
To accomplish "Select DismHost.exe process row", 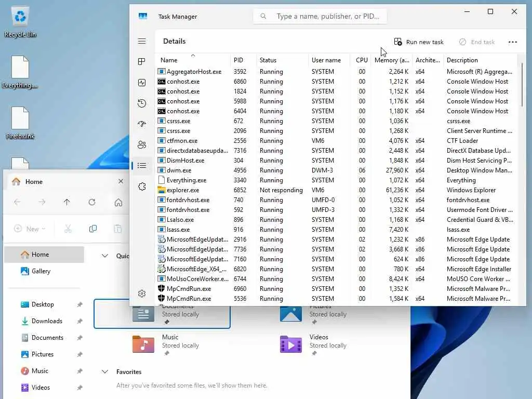I will point(337,160).
